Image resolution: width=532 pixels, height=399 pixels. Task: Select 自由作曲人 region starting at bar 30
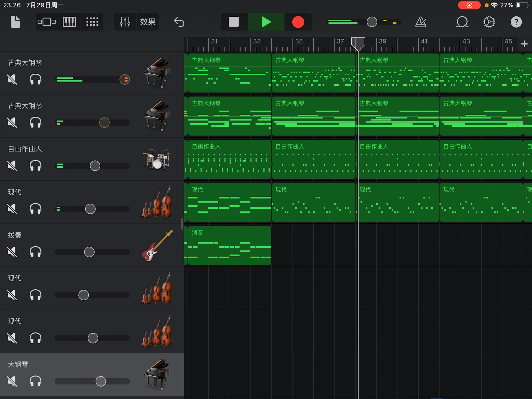[229, 159]
